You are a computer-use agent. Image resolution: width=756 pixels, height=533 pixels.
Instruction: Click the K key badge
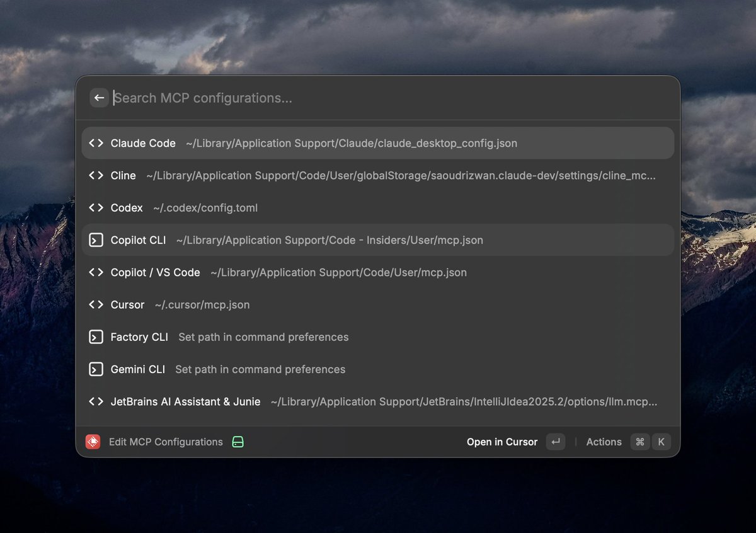tap(661, 442)
